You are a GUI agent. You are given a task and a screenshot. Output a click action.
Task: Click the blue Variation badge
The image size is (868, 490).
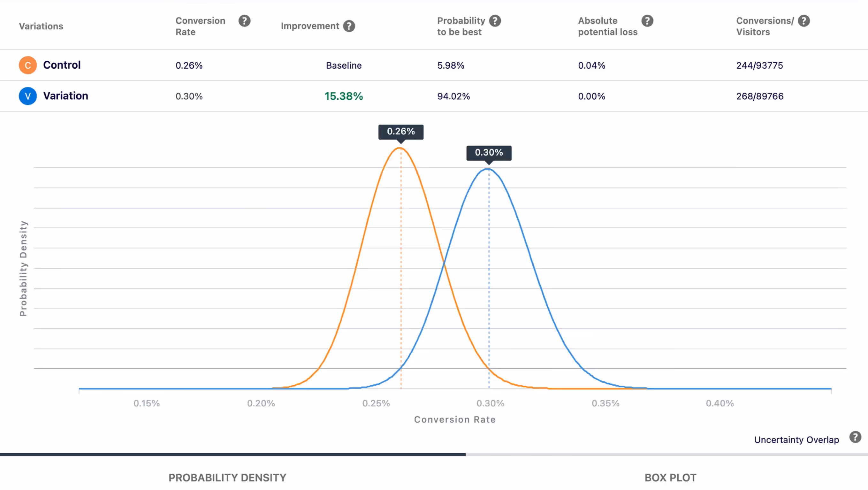click(x=28, y=96)
